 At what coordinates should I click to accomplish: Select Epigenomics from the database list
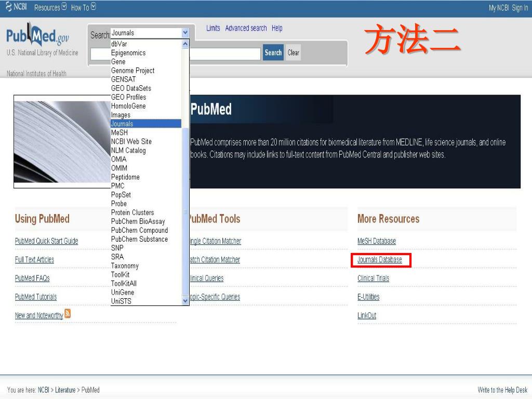(x=146, y=52)
